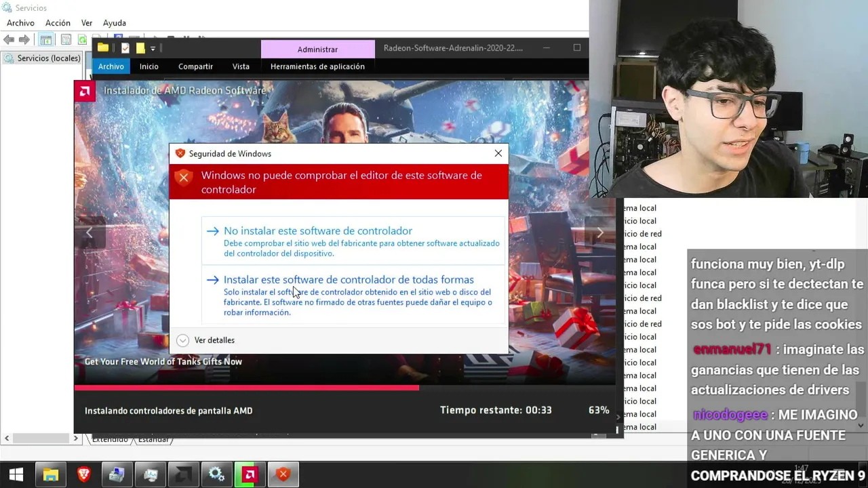
Task: Switch to AMD installer on taskbar
Action: (x=250, y=474)
